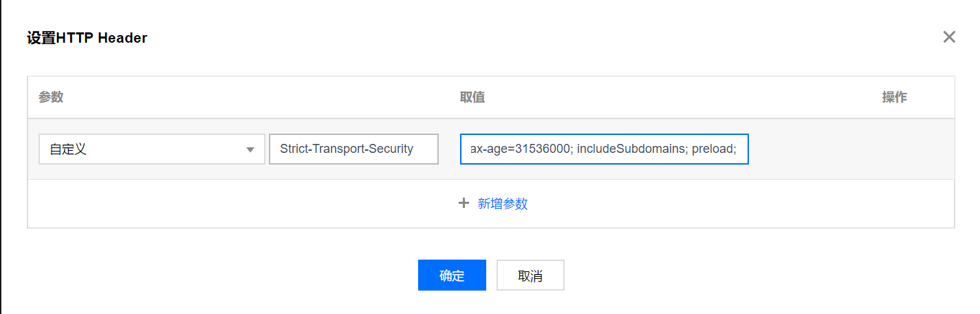Image resolution: width=980 pixels, height=314 pixels.
Task: Click the empty 操作 cell of the parameter row
Action: point(894,149)
